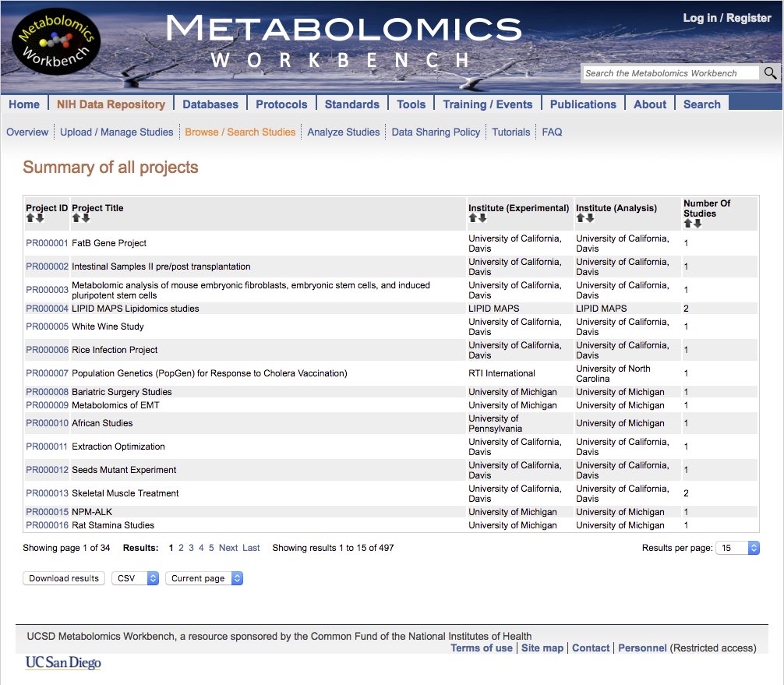Go to Browse / Search Studies
This screenshot has height=685, width=784.
(x=240, y=132)
